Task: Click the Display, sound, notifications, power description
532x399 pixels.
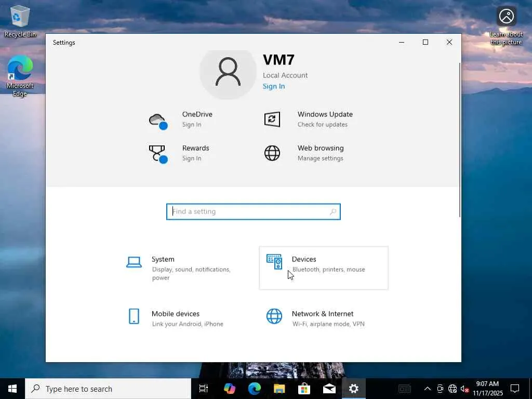Action: [x=191, y=273]
